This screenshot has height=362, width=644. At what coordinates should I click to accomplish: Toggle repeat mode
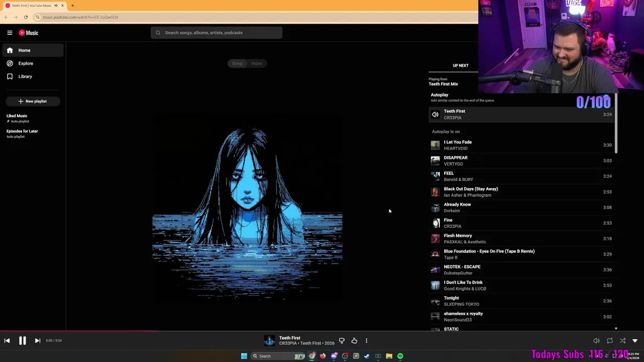(609, 341)
